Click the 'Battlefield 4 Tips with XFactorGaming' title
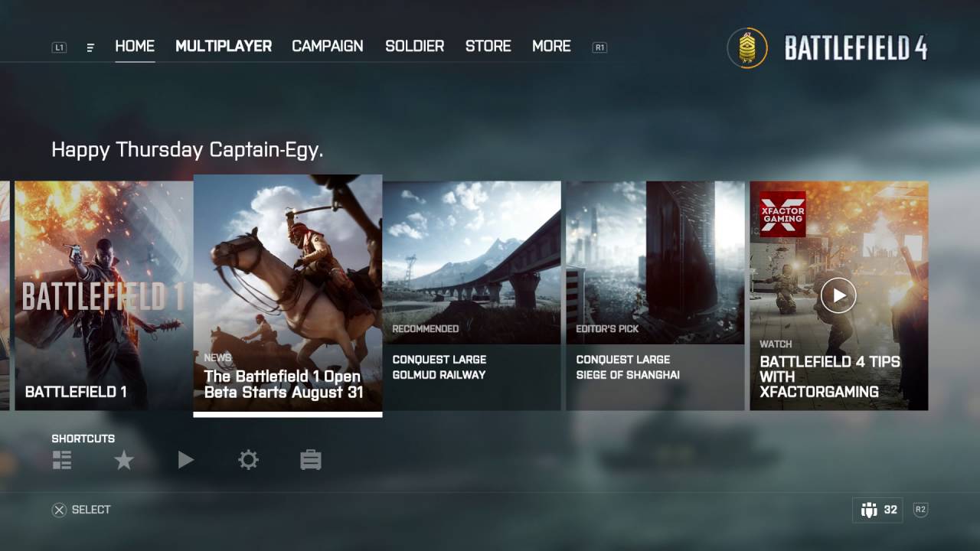Image resolution: width=980 pixels, height=551 pixels. pyautogui.click(x=830, y=377)
